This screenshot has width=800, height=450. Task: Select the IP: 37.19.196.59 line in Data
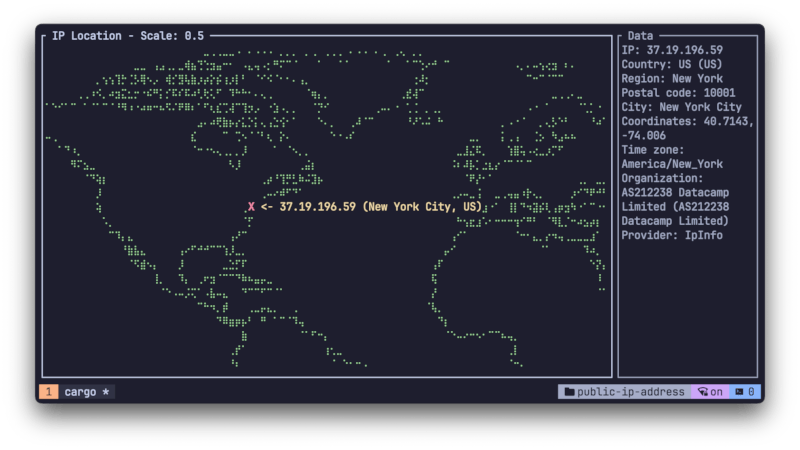672,49
